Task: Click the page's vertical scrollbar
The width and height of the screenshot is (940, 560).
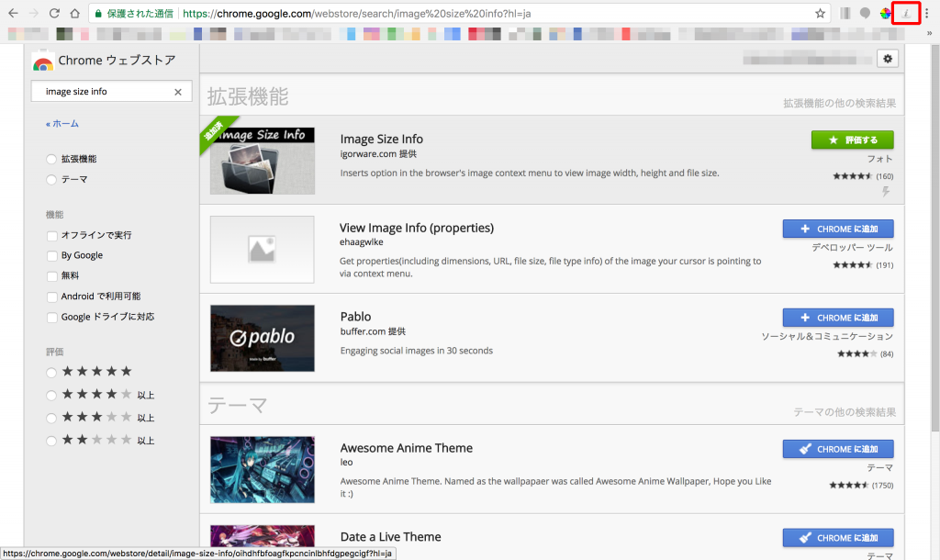Action: pyautogui.click(x=934, y=237)
